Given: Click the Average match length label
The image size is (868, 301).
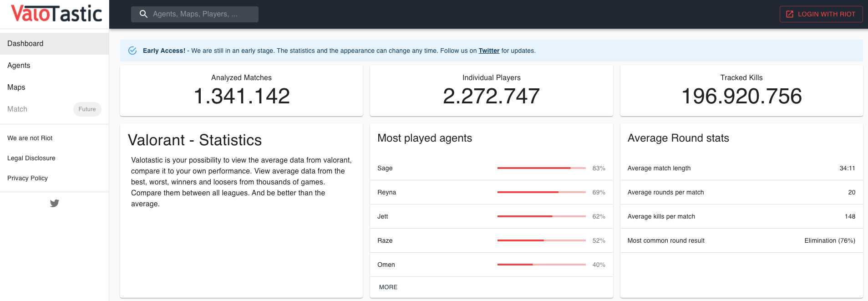Looking at the screenshot, I should pos(659,168).
